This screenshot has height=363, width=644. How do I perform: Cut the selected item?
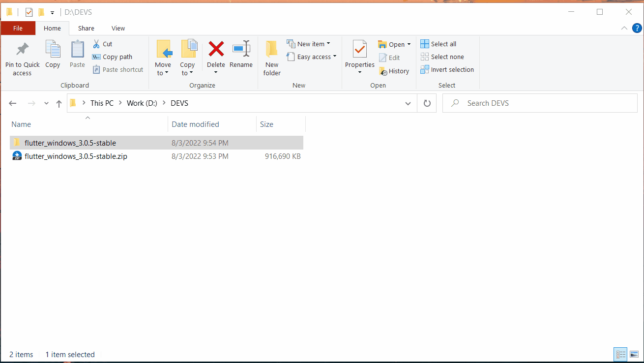(102, 44)
